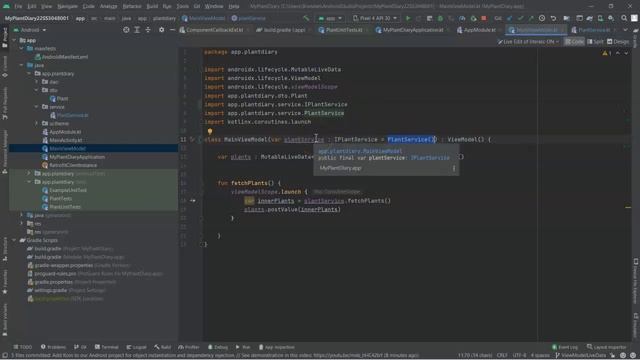The height and width of the screenshot is (360, 640).
Task: Open the Device Manager icon in toolbar
Action: point(600,18)
